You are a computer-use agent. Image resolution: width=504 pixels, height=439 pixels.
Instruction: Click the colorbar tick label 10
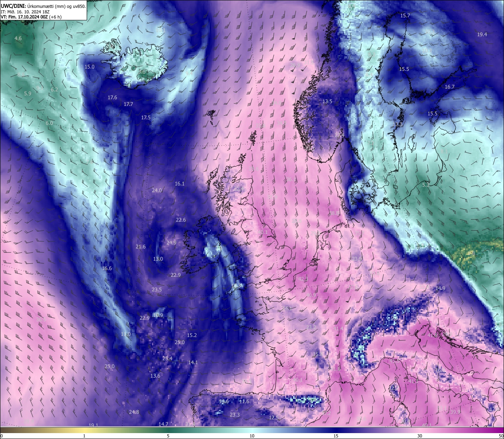[252, 436]
